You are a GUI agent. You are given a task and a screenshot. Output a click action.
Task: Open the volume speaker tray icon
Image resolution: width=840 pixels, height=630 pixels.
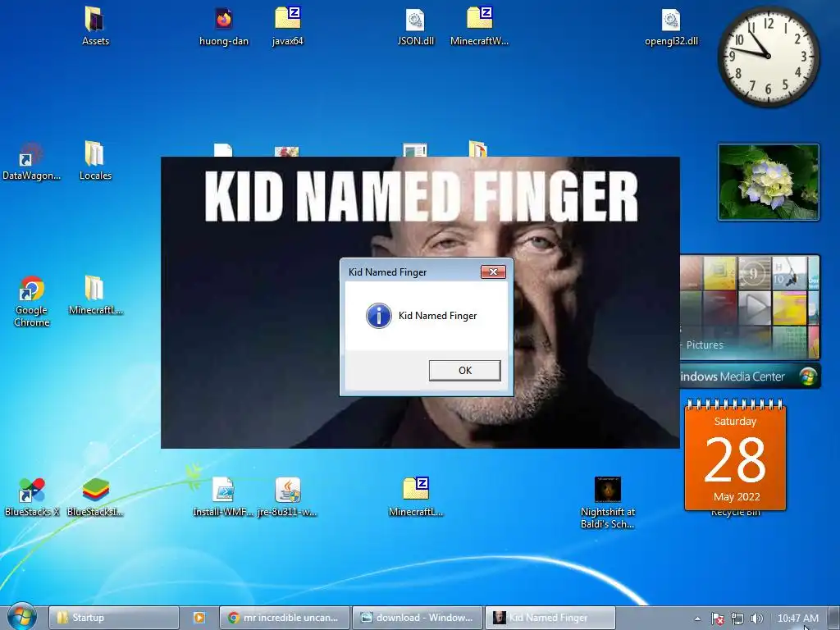tap(756, 619)
